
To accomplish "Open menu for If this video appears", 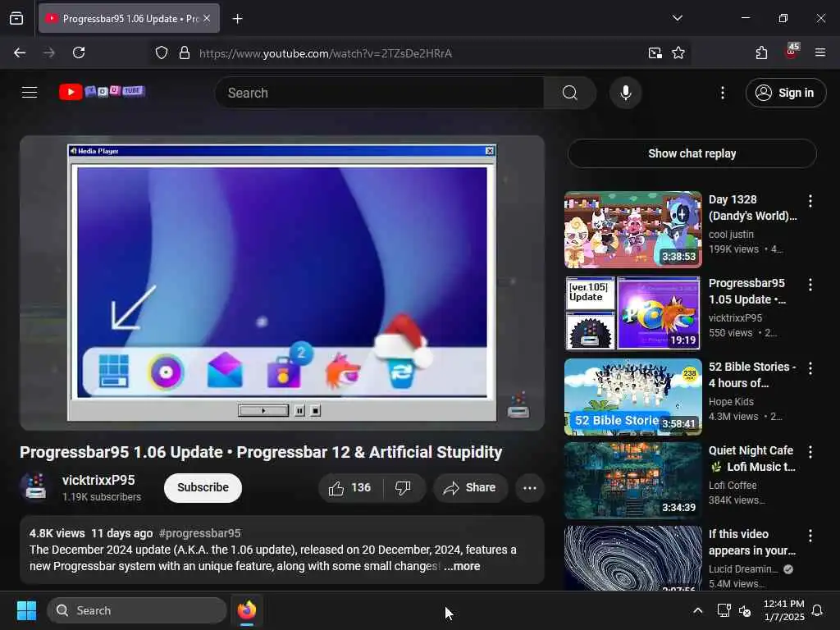I will pyautogui.click(x=810, y=535).
